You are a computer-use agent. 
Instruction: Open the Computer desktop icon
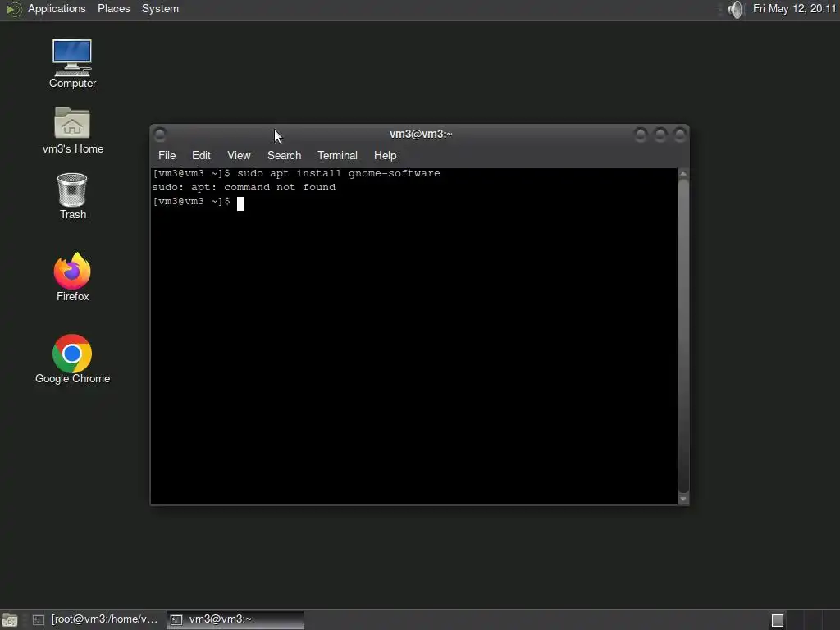pos(72,63)
